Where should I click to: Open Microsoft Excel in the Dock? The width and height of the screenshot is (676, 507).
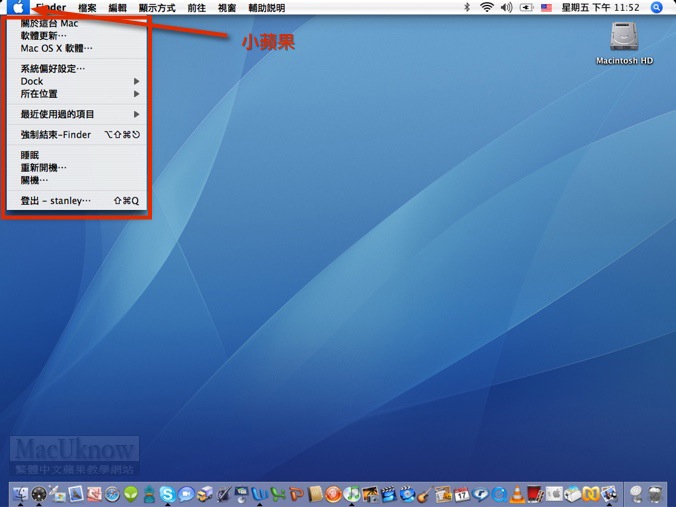tap(278, 494)
